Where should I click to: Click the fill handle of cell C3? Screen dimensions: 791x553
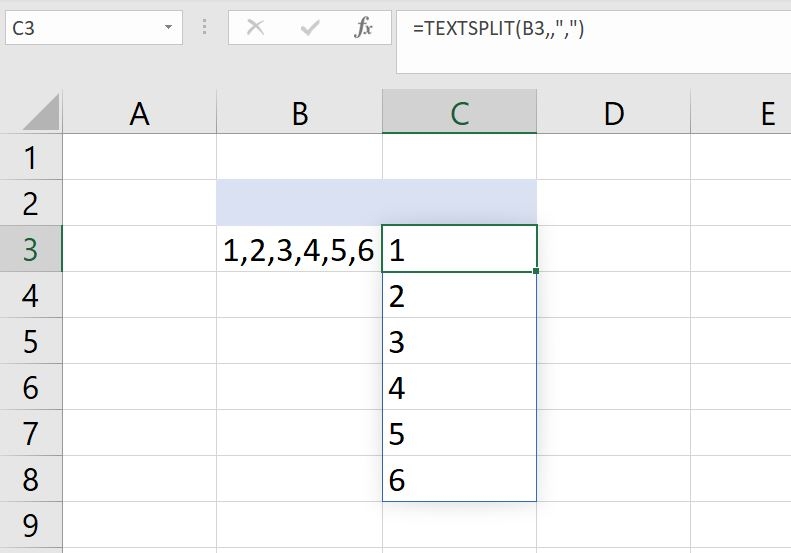click(x=536, y=271)
